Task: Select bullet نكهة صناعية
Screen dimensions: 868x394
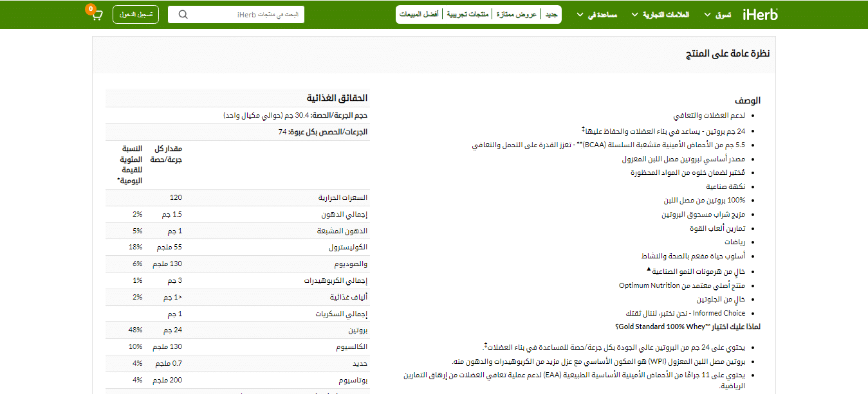Action: click(x=726, y=186)
